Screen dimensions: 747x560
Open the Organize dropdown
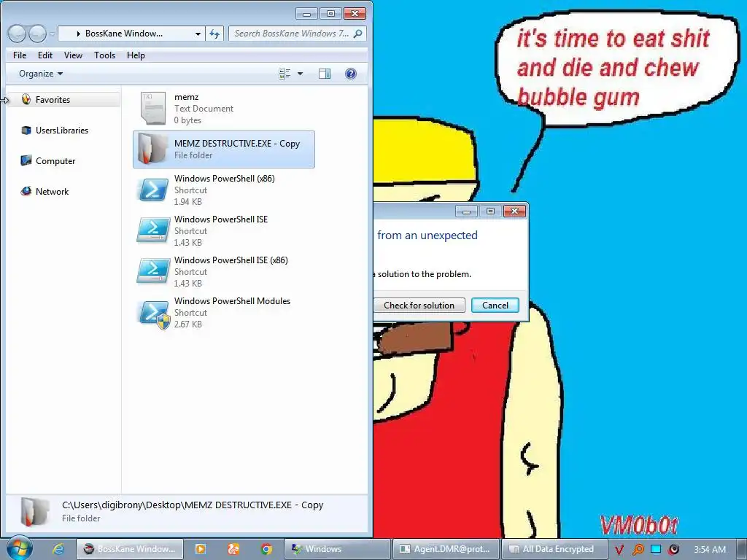tap(41, 74)
